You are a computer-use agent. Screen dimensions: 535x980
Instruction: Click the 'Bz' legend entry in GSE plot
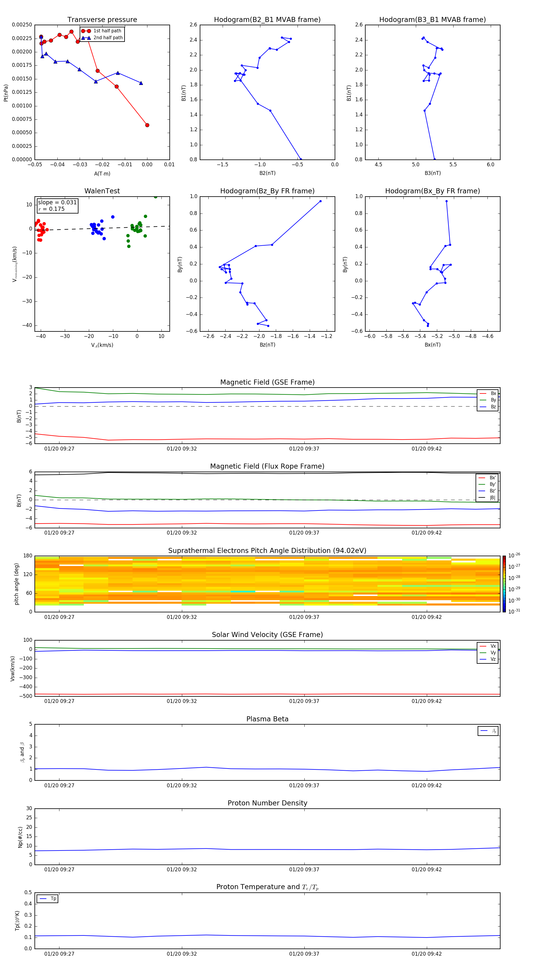click(x=488, y=407)
